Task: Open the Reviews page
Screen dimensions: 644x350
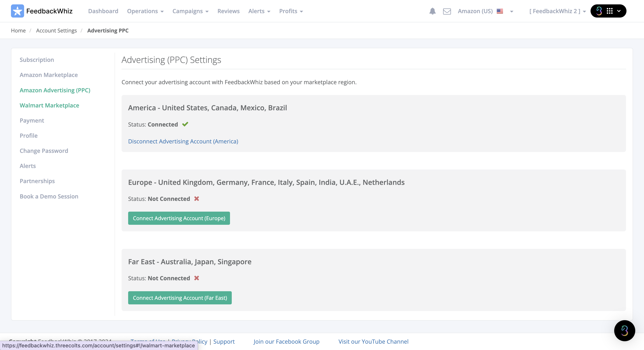Action: click(228, 11)
